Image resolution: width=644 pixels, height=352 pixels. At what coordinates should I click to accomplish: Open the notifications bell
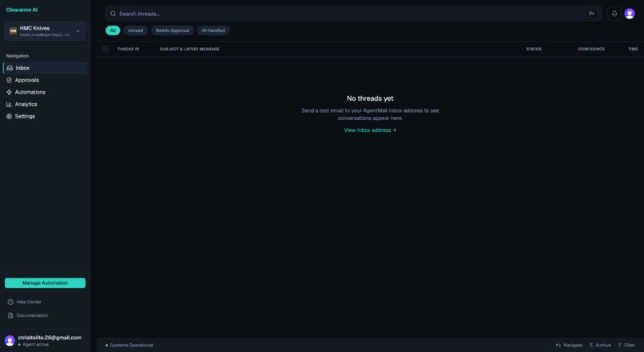click(614, 14)
